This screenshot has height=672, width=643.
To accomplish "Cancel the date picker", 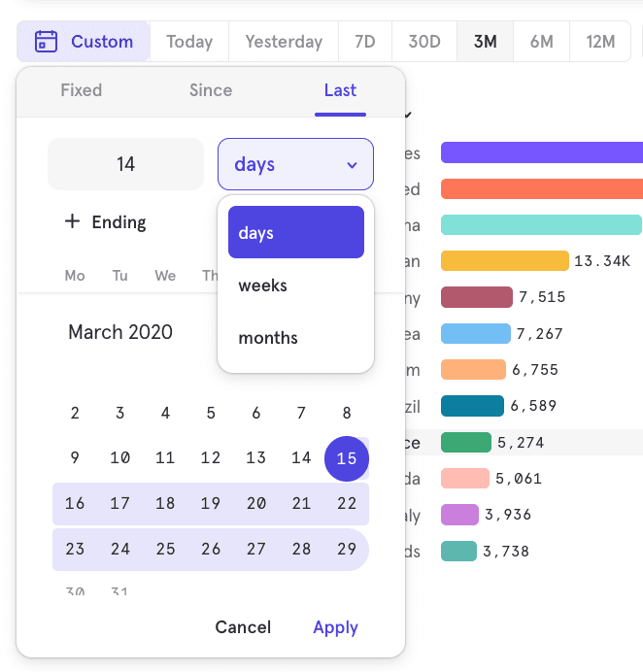I will tap(243, 627).
